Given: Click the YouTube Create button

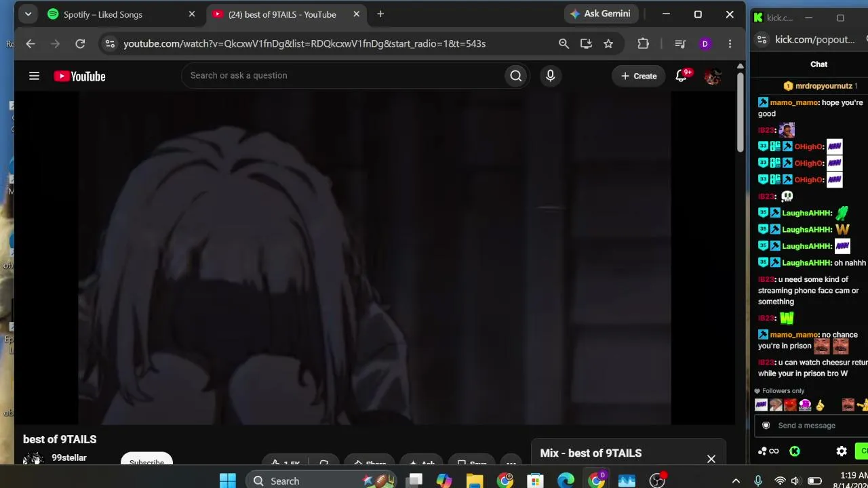Looking at the screenshot, I should click(639, 76).
